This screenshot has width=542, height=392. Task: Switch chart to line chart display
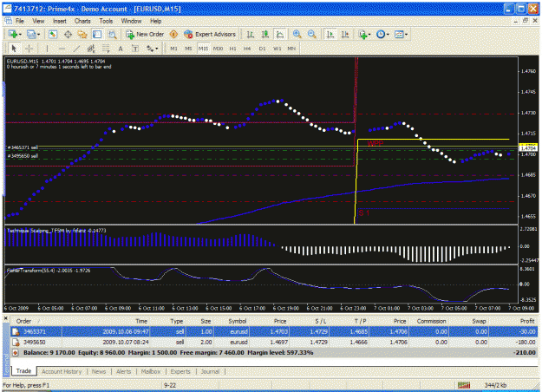click(279, 34)
